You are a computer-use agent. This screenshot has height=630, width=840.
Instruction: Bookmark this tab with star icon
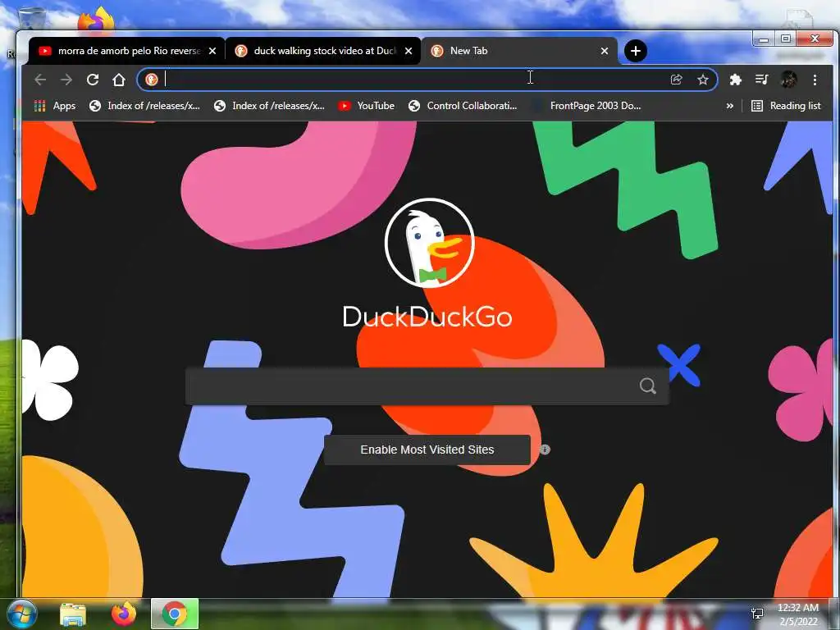pyautogui.click(x=703, y=80)
